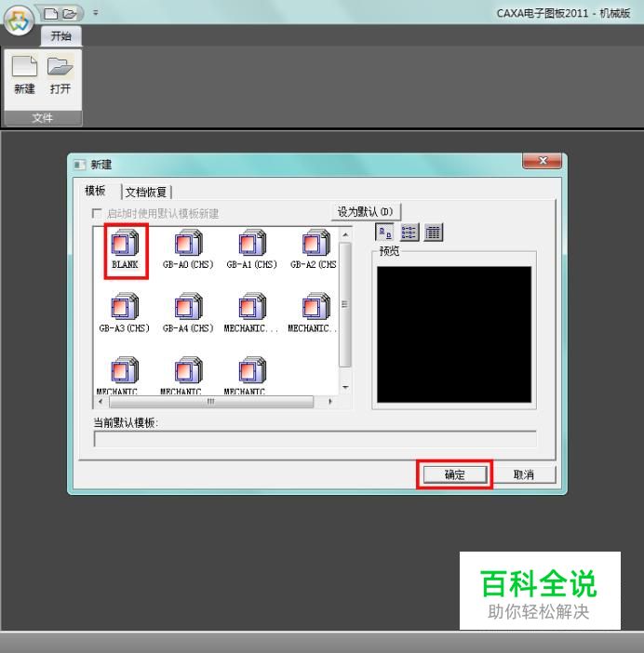644x653 pixels.
Task: Click the 取消 button
Action: click(x=524, y=474)
